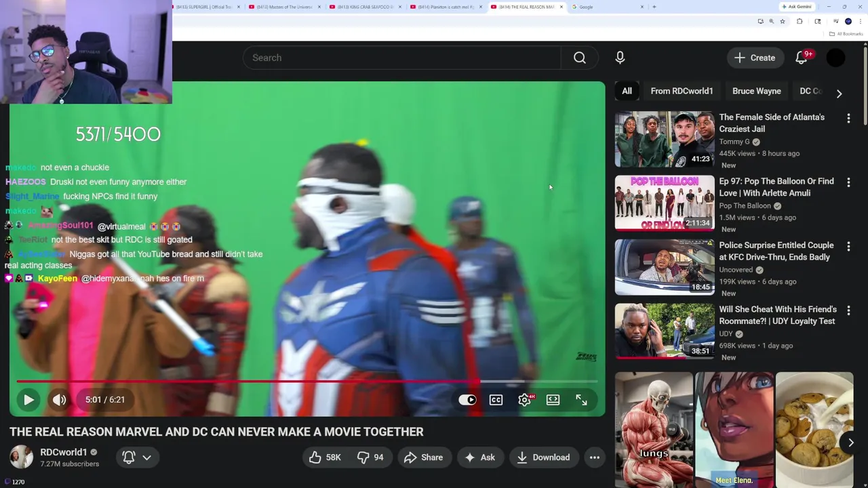Image resolution: width=868 pixels, height=488 pixels.
Task: Open the RDCworld1 channel name
Action: pyautogui.click(x=64, y=452)
